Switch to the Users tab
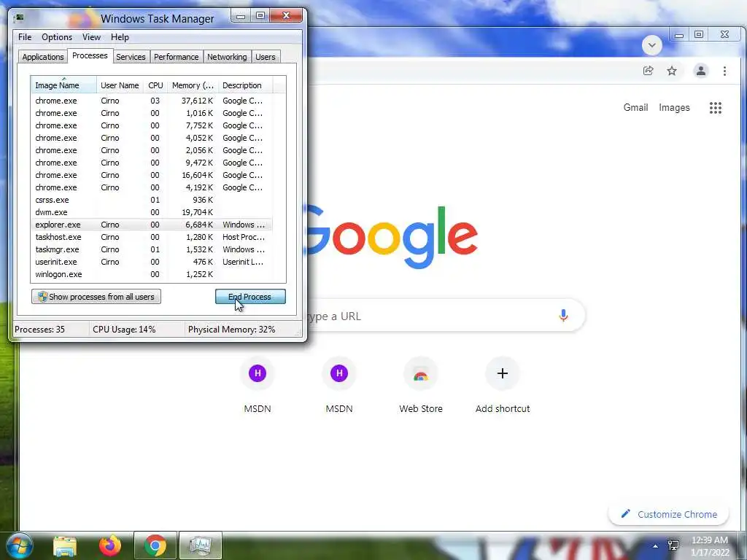Screen dimensions: 747x560 pyautogui.click(x=266, y=57)
